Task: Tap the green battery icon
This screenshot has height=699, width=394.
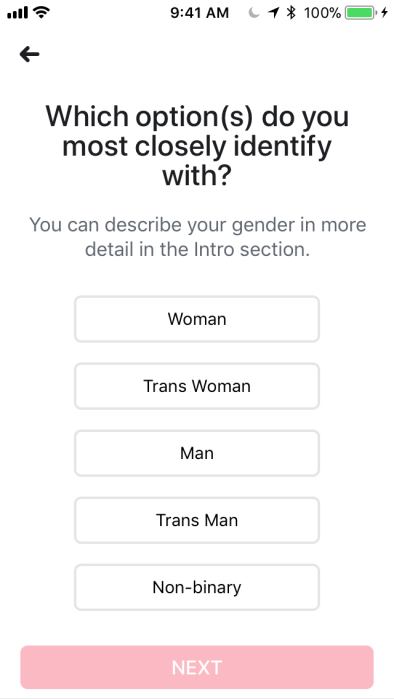Action: 360,13
